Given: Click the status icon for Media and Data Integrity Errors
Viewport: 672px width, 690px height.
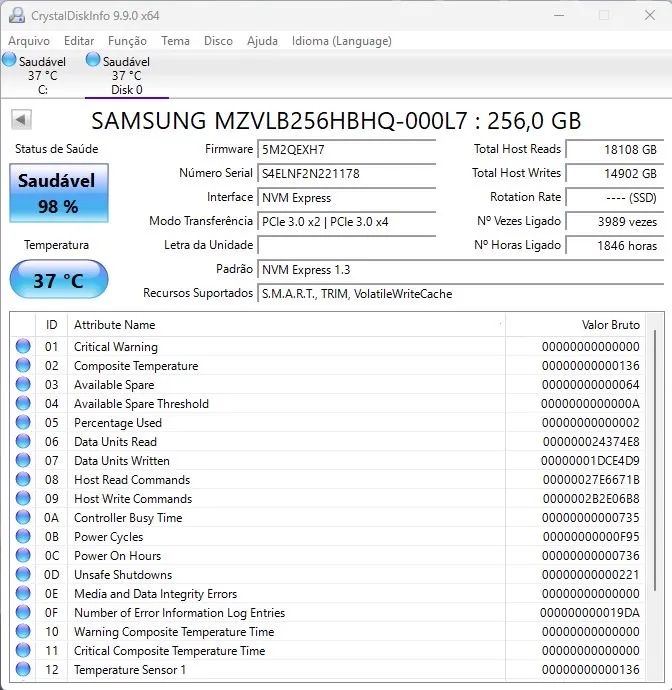Looking at the screenshot, I should (23, 593).
